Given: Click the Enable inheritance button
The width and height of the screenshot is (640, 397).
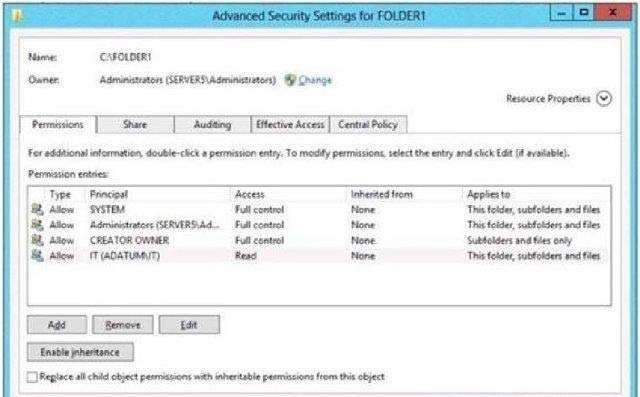Looking at the screenshot, I should point(80,352).
